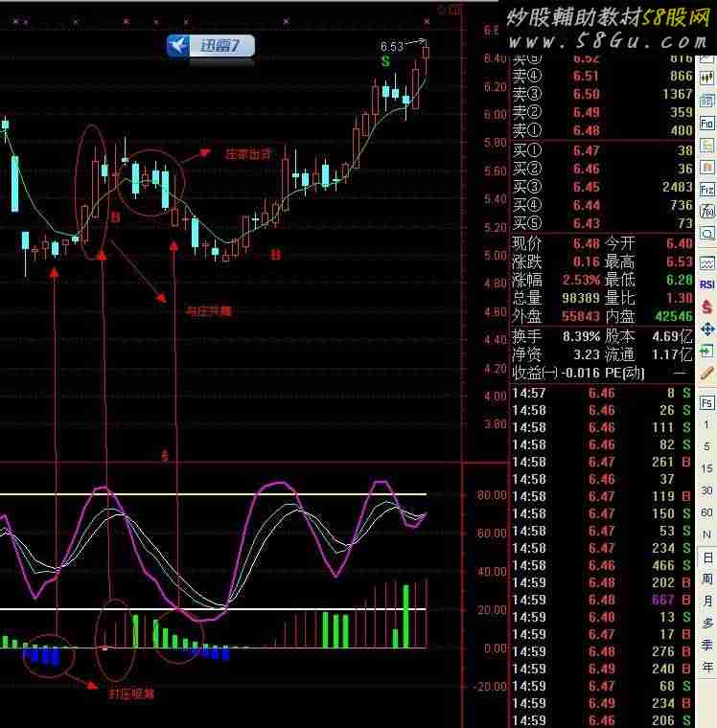This screenshot has width=717, height=728.
Task: Open the stock info page icon
Action: click(x=706, y=101)
